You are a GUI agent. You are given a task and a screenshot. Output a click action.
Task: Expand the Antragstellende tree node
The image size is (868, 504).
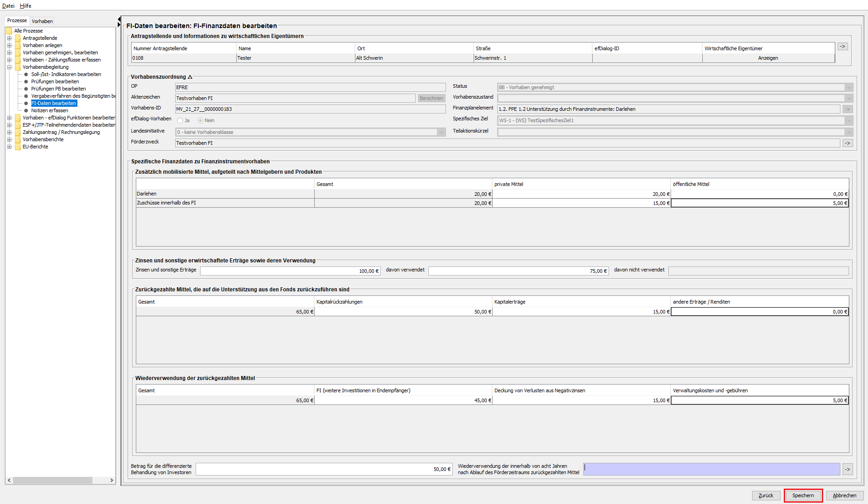point(9,38)
